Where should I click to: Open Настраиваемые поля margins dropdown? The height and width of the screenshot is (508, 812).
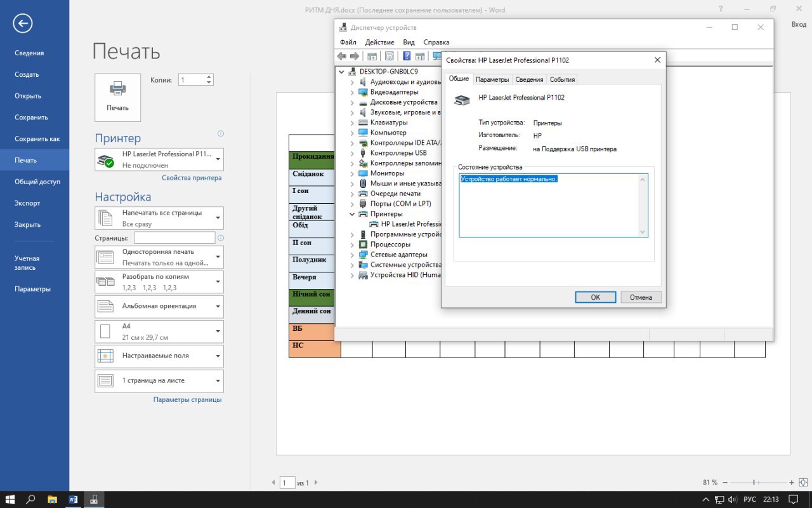pos(159,356)
